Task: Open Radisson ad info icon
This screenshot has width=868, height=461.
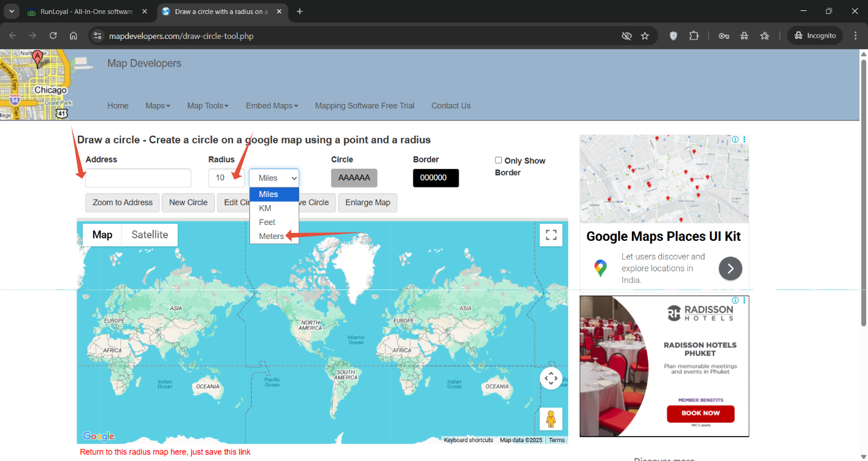Action: (735, 300)
